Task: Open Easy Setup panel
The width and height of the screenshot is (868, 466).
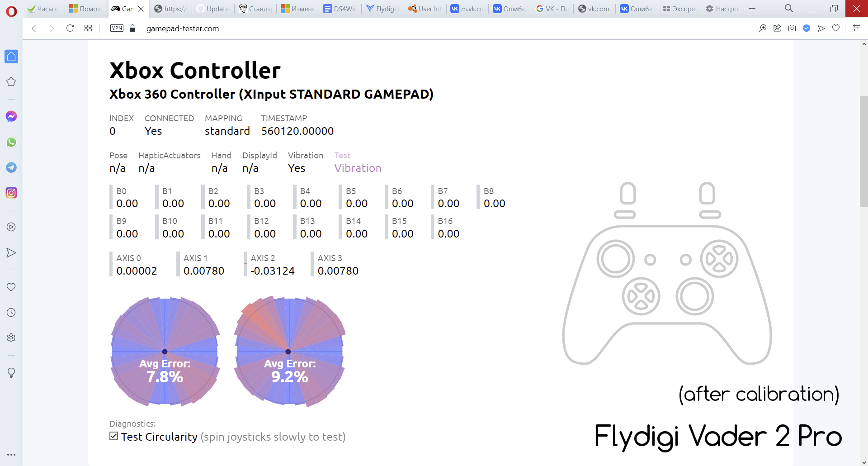Action: pyautogui.click(x=856, y=29)
